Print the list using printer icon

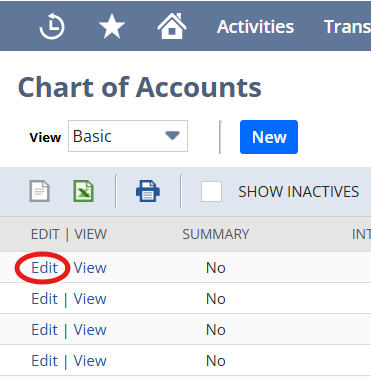[x=148, y=191]
